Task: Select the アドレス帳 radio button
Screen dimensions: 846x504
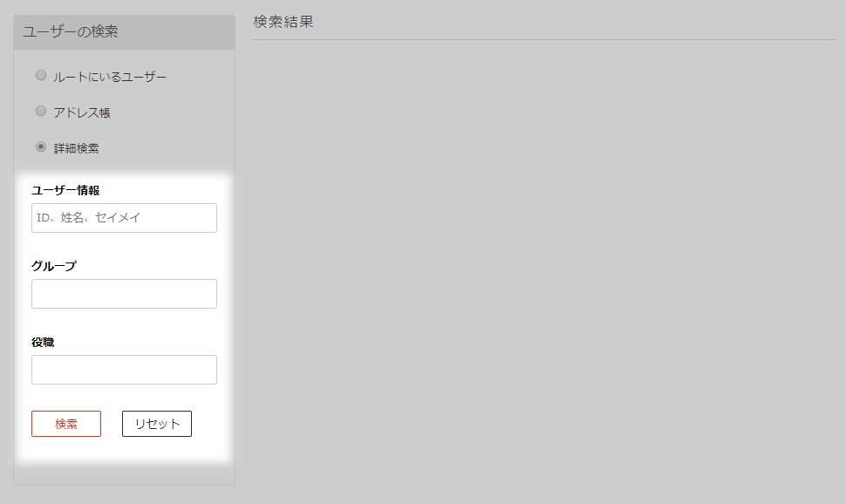Action: point(41,111)
